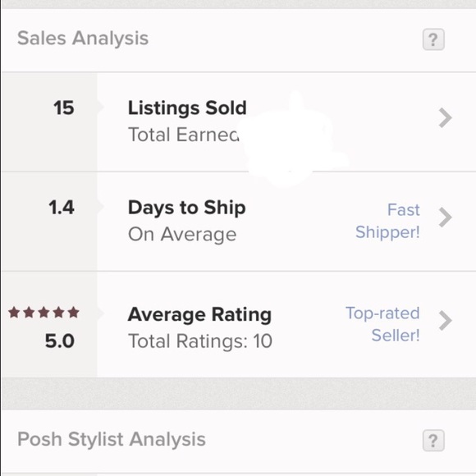Click the 5.0 rating score
This screenshot has height=476, width=476.
pyautogui.click(x=60, y=341)
